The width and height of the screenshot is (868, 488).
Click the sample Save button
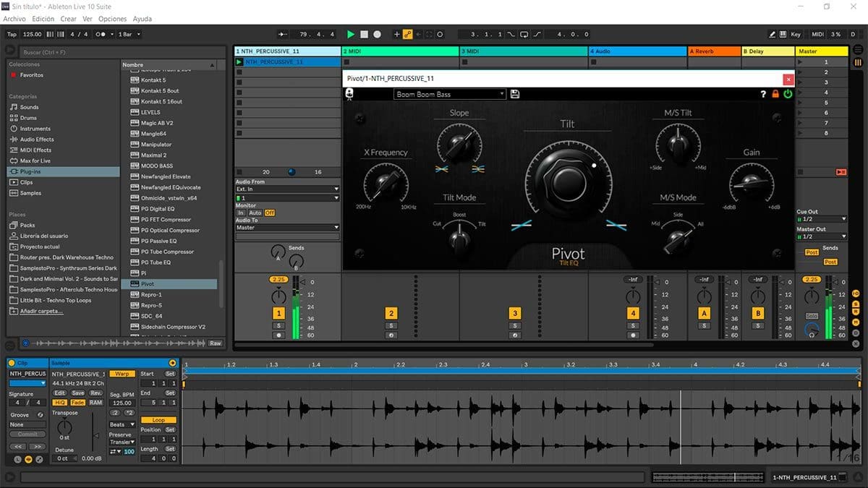[77, 393]
